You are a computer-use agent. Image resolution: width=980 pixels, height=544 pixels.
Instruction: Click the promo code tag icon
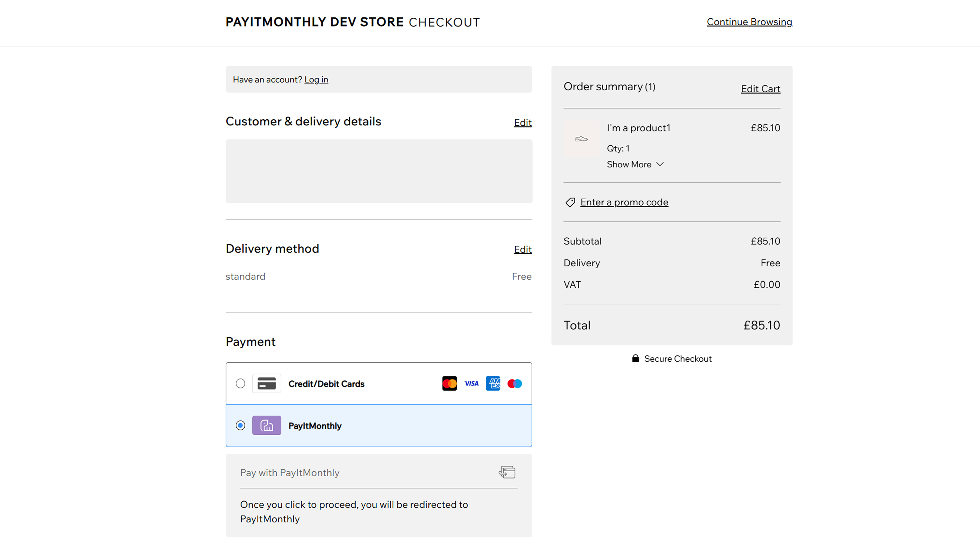[570, 202]
